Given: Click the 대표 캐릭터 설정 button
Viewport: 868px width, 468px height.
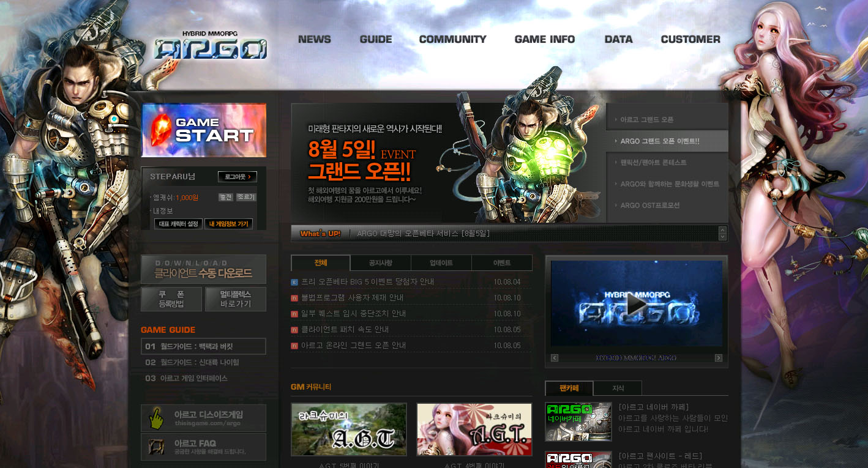Looking at the screenshot, I should pyautogui.click(x=178, y=224).
